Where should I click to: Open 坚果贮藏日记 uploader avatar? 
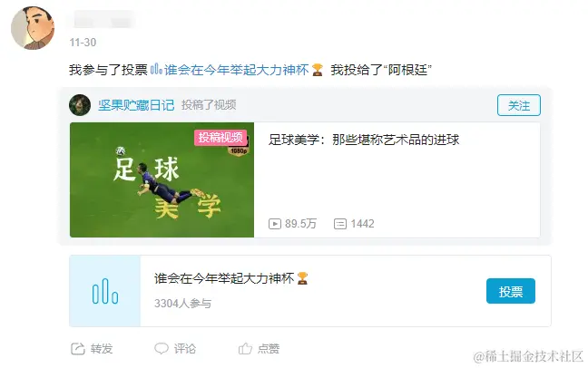pos(80,105)
